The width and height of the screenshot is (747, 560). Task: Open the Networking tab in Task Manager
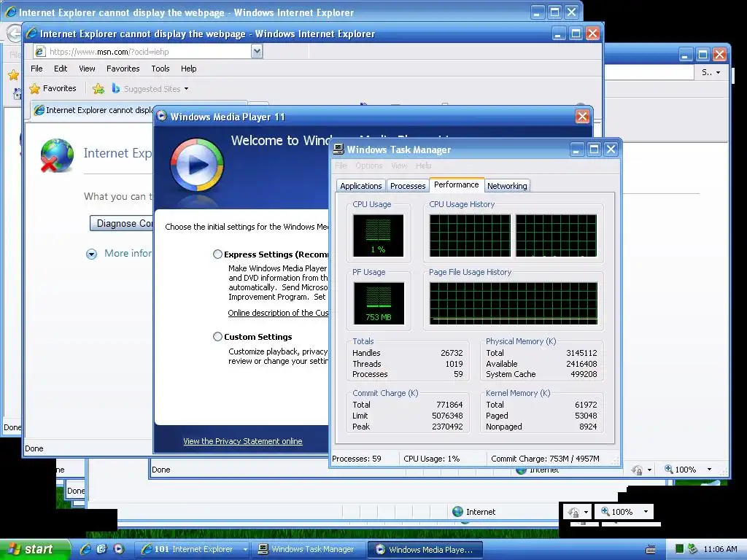coord(507,186)
